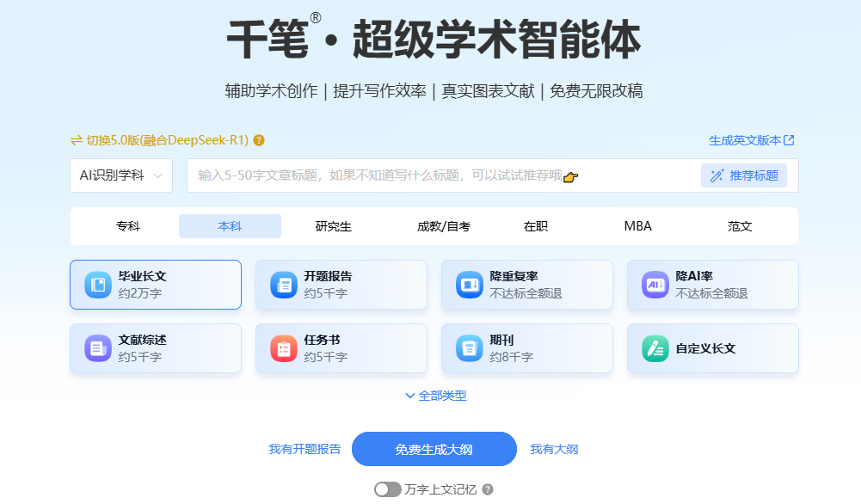Viewport: 861px width, 504px height.
Task: Click the 降AI率 purple icon
Action: click(655, 285)
